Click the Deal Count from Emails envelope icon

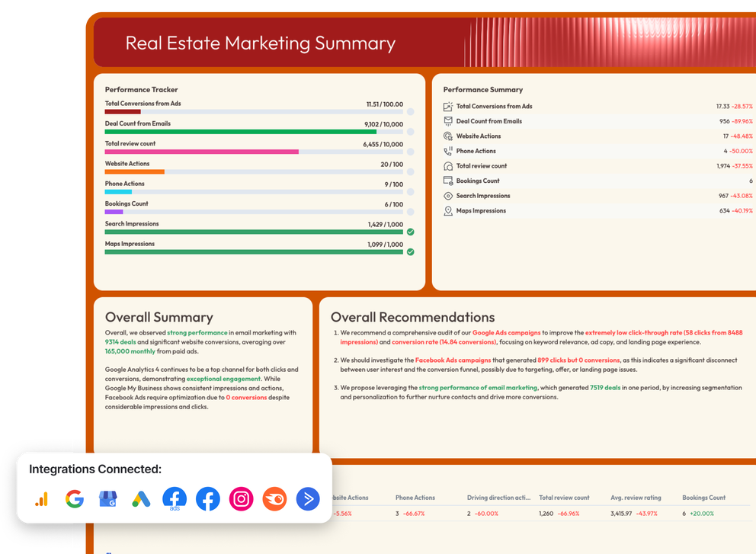(x=447, y=120)
